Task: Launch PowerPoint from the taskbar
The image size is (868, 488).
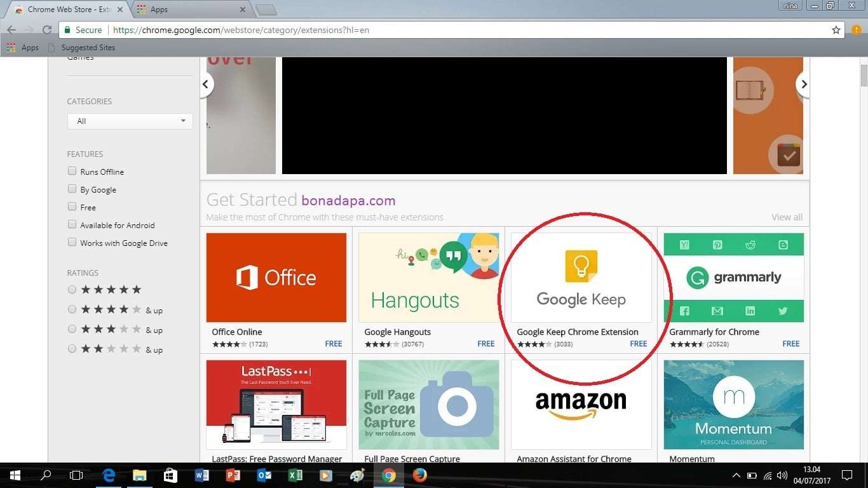Action: (233, 475)
